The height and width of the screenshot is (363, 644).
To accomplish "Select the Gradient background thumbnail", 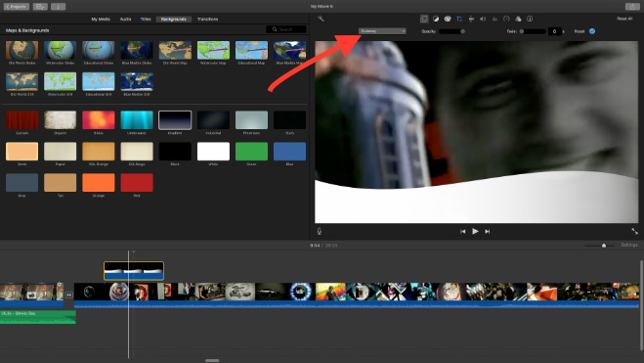I will [175, 120].
